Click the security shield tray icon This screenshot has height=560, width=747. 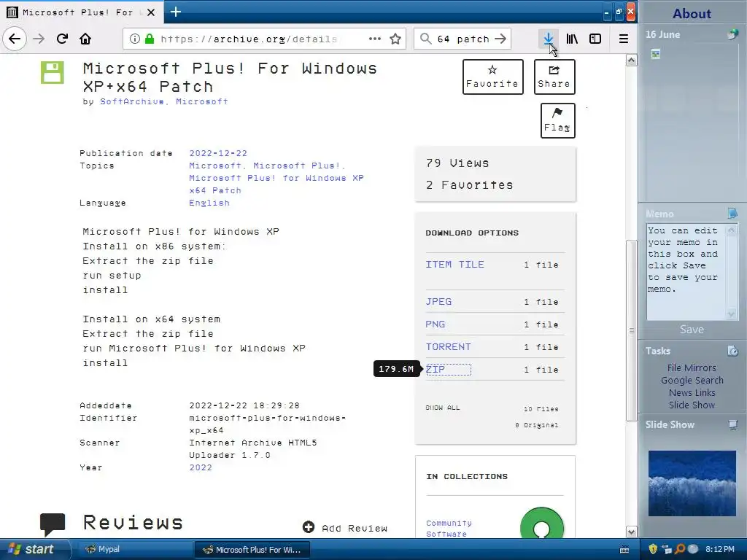coord(653,549)
